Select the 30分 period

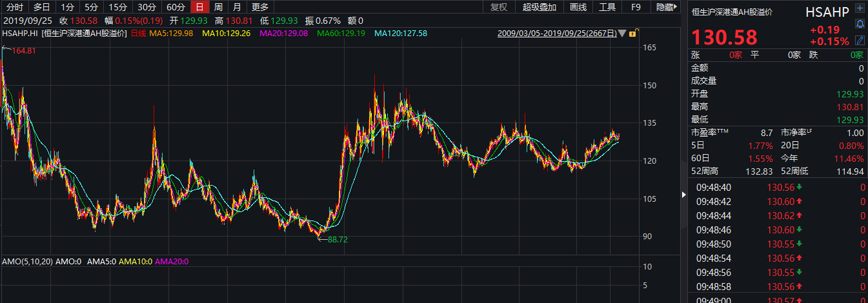[x=146, y=7]
